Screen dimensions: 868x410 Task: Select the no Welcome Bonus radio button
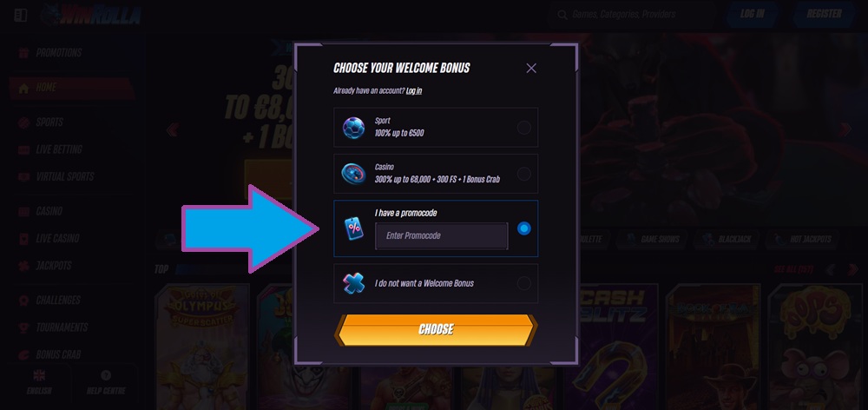tap(523, 283)
